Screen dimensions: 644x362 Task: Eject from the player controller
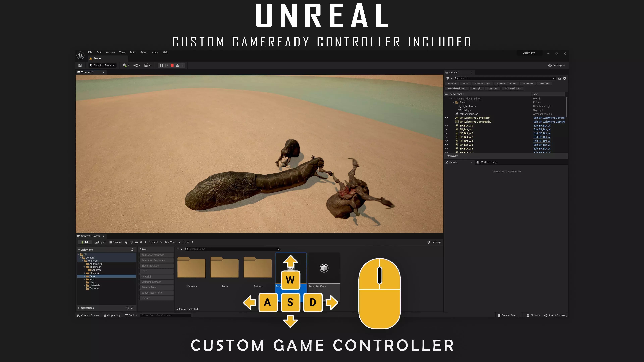177,65
